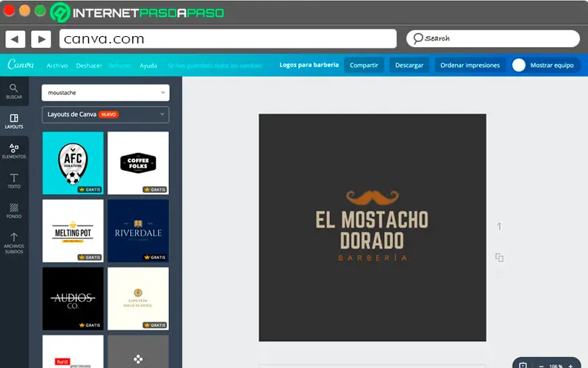Open the Elementos panel

[14, 151]
